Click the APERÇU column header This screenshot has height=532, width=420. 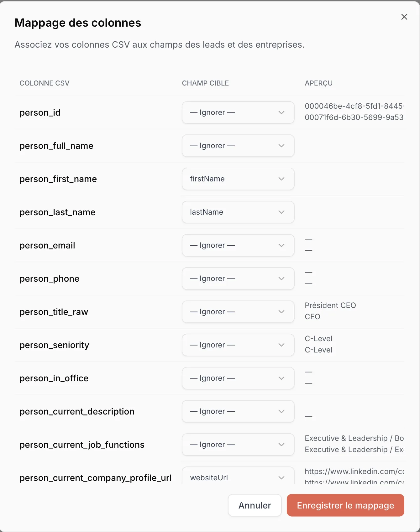(319, 83)
